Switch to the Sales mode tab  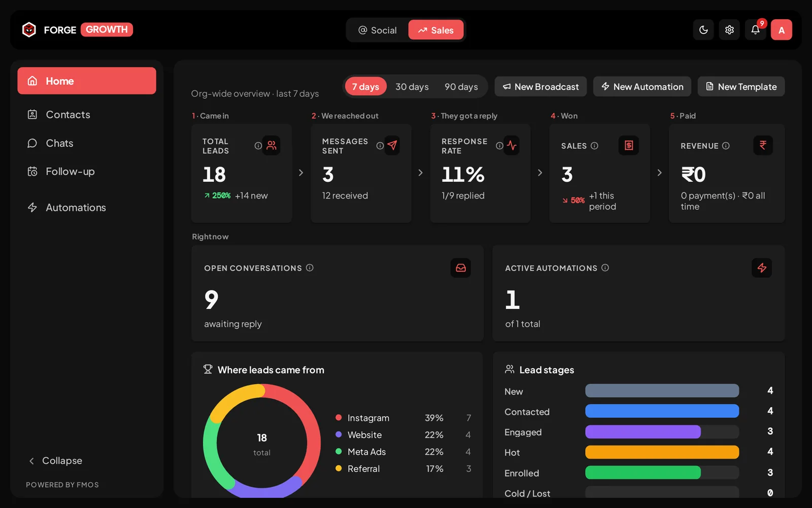click(x=436, y=30)
